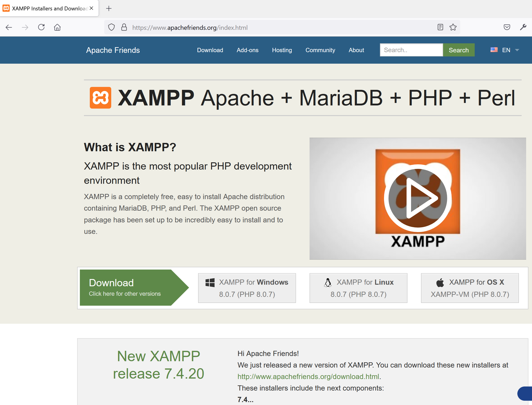Click the green Search button
Screen dimensions: 532x405
(x=458, y=50)
